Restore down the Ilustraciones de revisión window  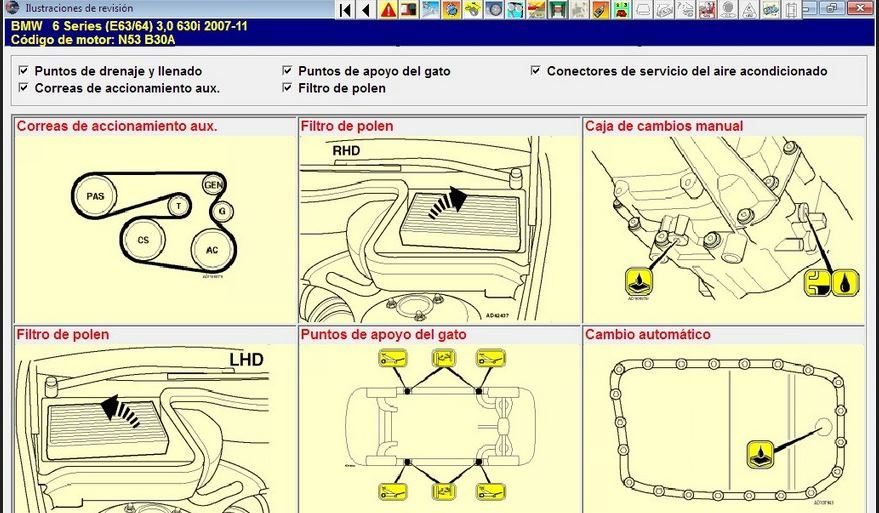click(832, 7)
